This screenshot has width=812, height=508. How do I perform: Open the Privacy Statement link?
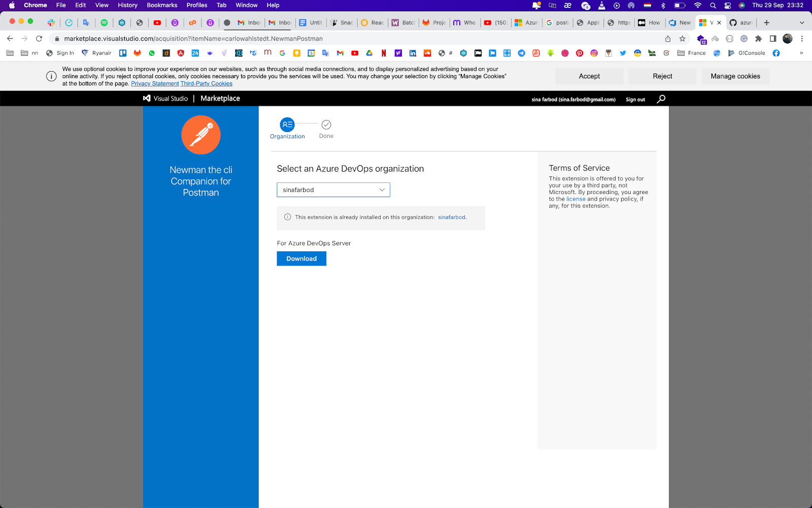click(155, 84)
